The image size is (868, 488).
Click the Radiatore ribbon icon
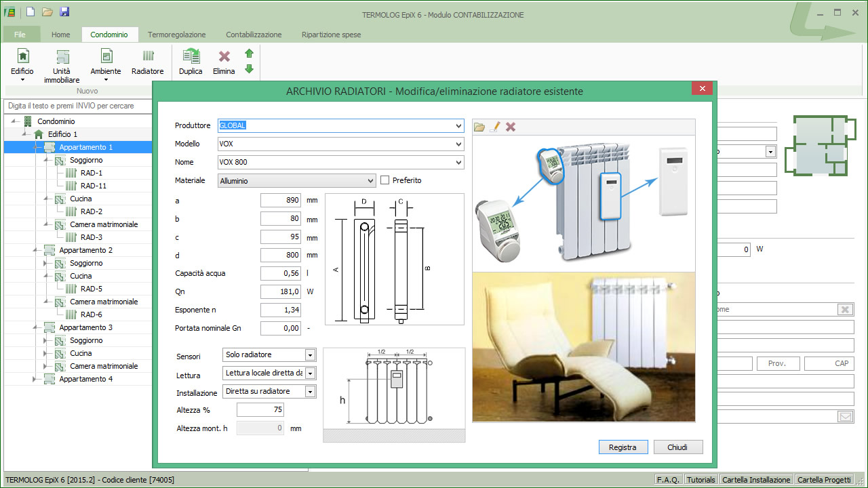(x=147, y=57)
